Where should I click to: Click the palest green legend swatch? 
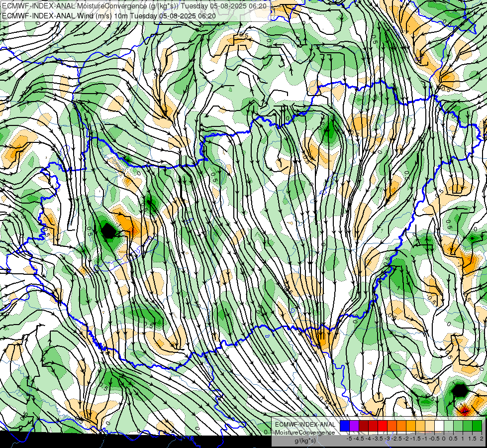pyautogui.click(x=449, y=426)
